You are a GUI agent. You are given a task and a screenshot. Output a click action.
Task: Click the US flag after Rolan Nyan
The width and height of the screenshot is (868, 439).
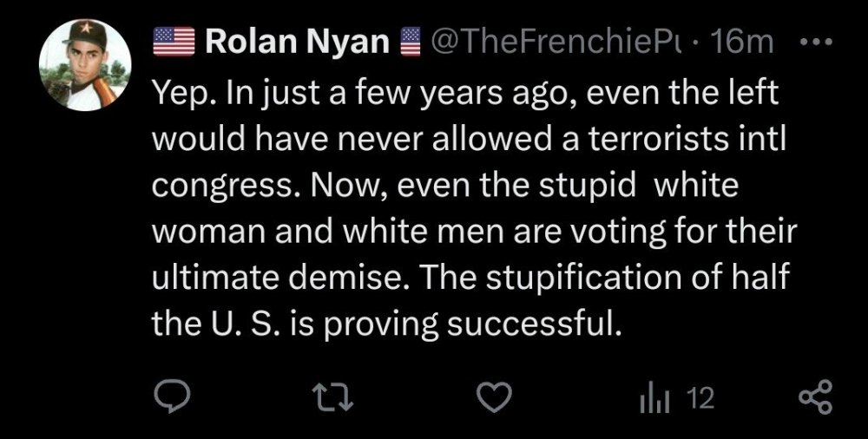[410, 42]
